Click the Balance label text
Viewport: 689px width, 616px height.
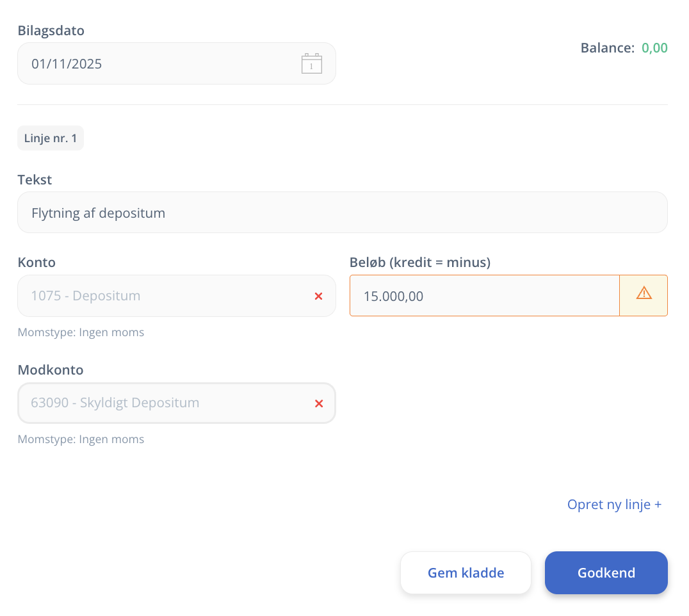pos(607,47)
